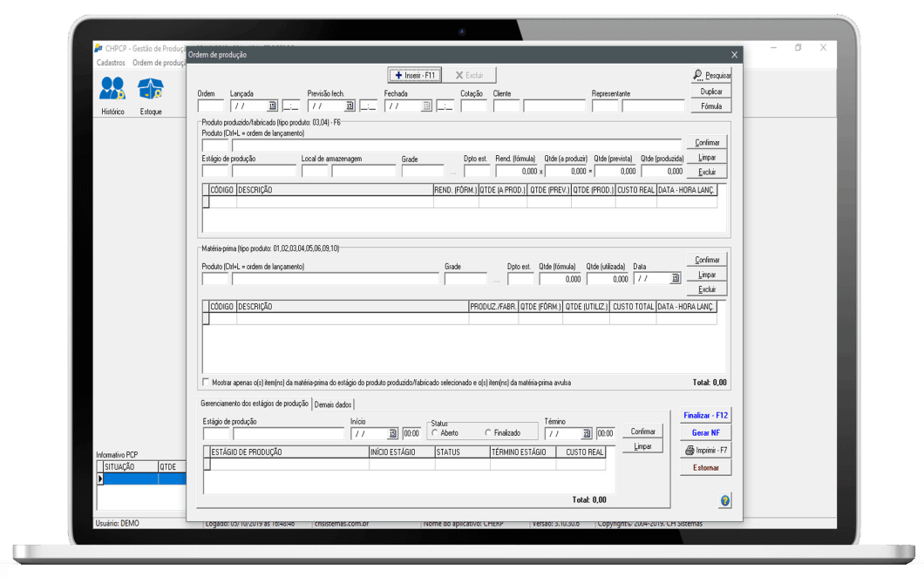Open calendar picker for Previsão fech. date
Image resolution: width=924 pixels, height=577 pixels.
click(x=350, y=106)
